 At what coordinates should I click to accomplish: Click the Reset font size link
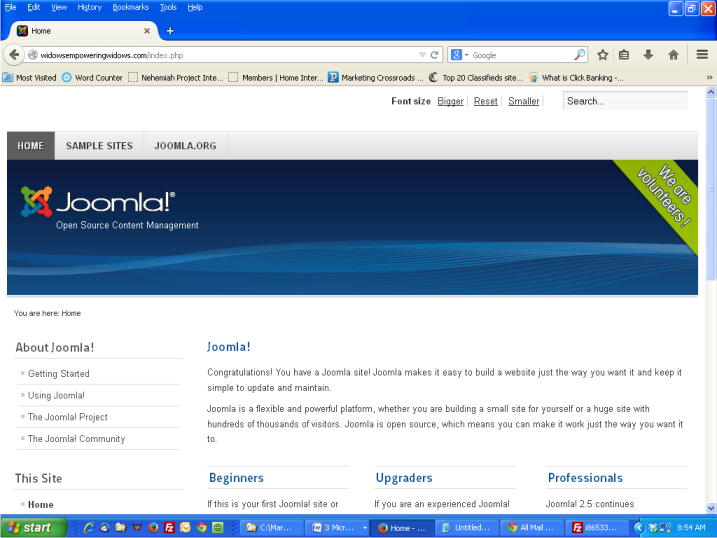click(x=485, y=101)
